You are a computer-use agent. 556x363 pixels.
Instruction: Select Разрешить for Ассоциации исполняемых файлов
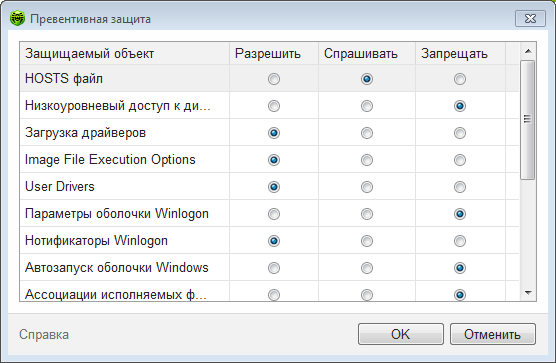(274, 295)
